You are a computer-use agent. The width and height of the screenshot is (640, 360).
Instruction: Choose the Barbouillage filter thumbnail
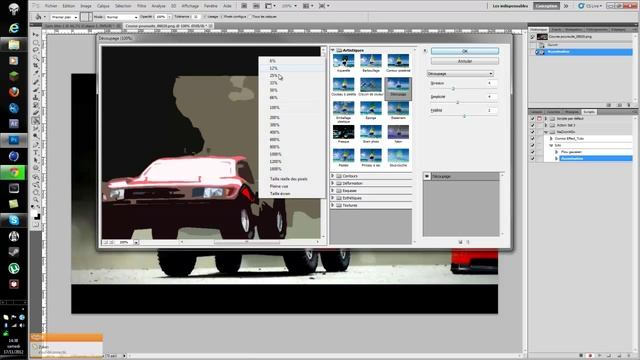(x=371, y=63)
